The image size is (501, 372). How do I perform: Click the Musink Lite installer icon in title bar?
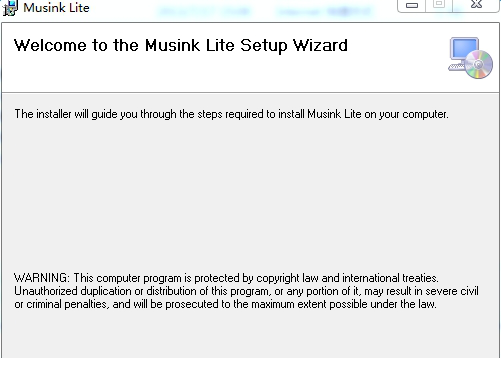pyautogui.click(x=10, y=8)
